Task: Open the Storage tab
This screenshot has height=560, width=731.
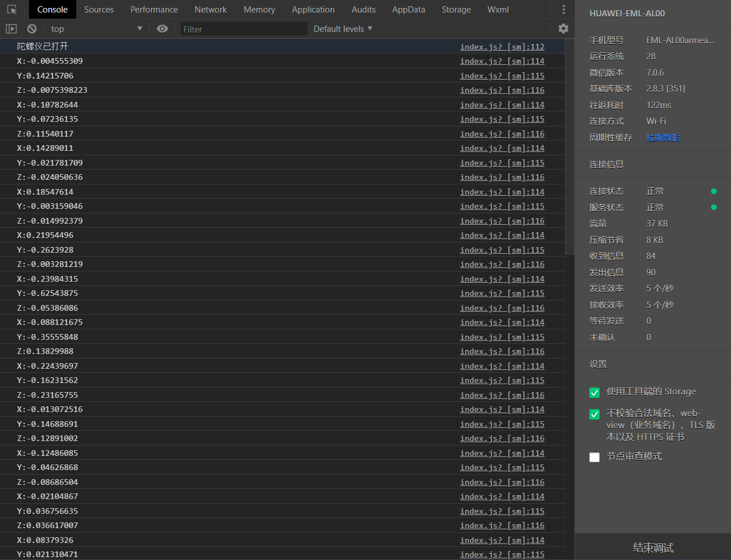Action: (x=456, y=10)
